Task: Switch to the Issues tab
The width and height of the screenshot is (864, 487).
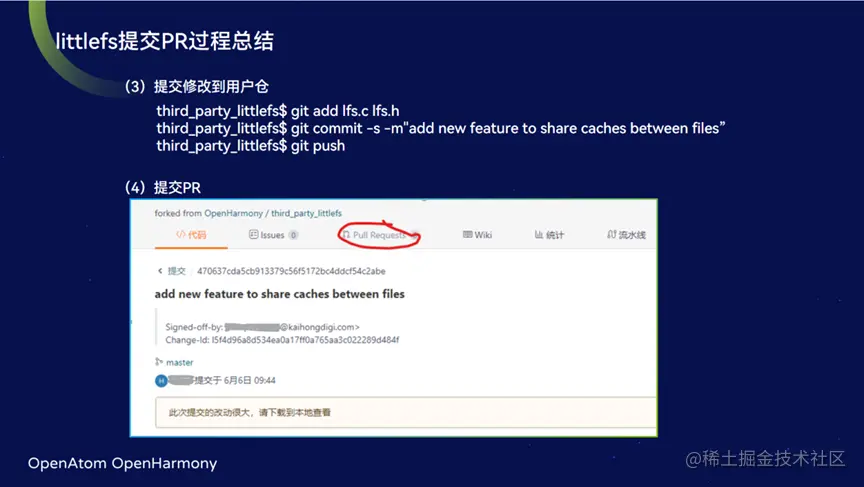Action: (273, 235)
